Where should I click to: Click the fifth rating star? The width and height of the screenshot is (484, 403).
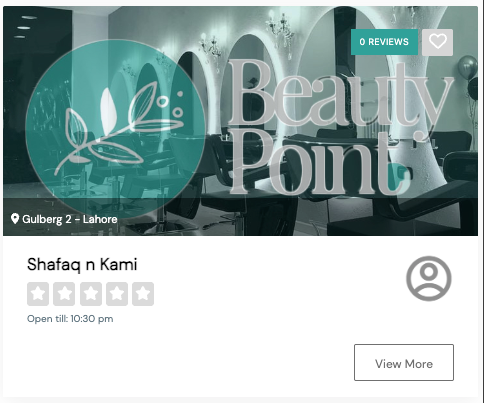pyautogui.click(x=143, y=294)
